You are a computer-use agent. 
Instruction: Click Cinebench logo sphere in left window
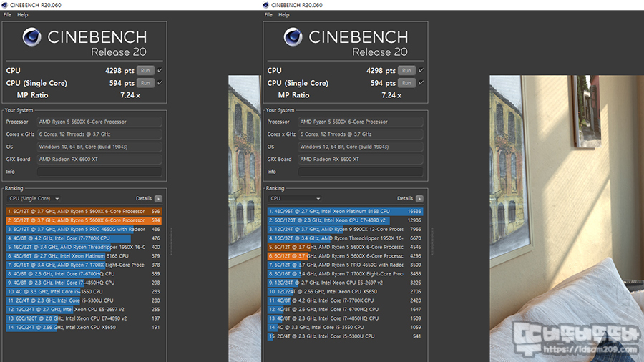click(x=31, y=37)
